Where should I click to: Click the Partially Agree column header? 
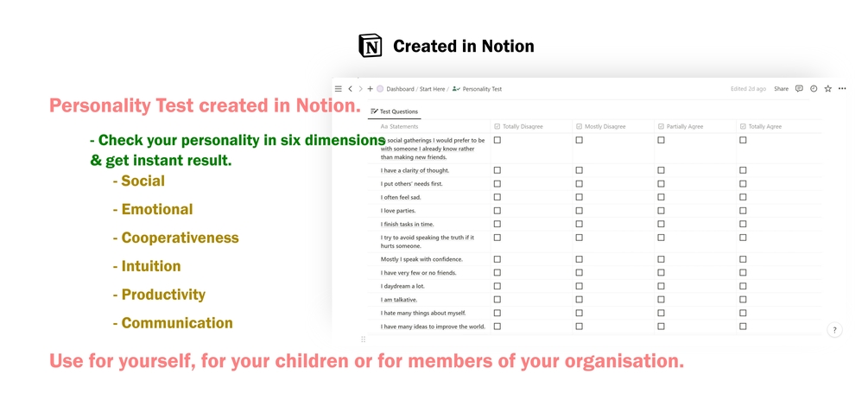point(681,127)
